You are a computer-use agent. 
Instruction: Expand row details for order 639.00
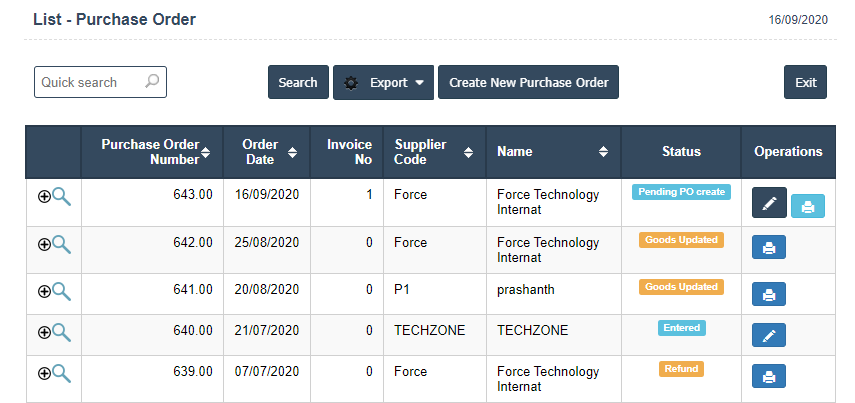[x=43, y=373]
